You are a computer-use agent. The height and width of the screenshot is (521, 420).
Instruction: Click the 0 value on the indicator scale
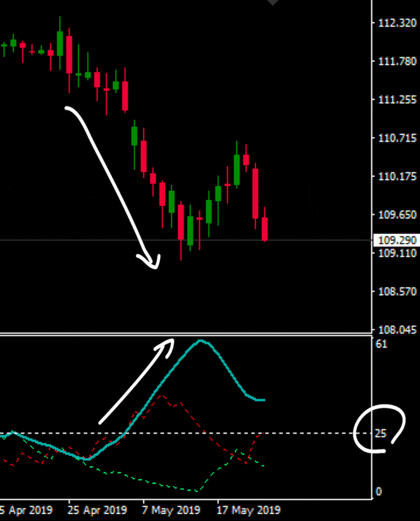[x=380, y=492]
